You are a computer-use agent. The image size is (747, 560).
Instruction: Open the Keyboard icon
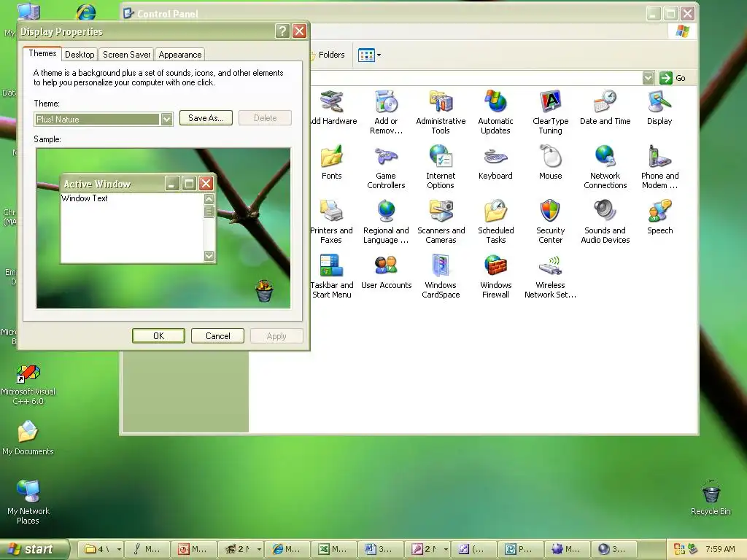(495, 163)
